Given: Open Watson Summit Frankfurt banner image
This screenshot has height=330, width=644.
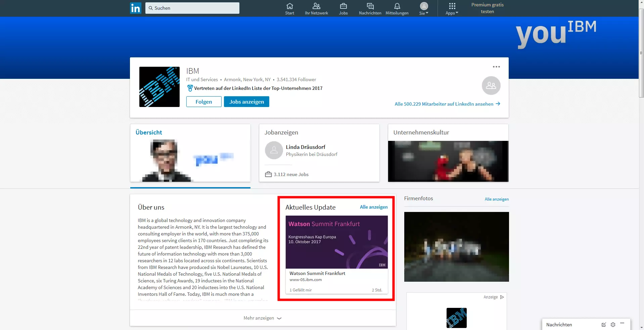Looking at the screenshot, I should pos(336,242).
